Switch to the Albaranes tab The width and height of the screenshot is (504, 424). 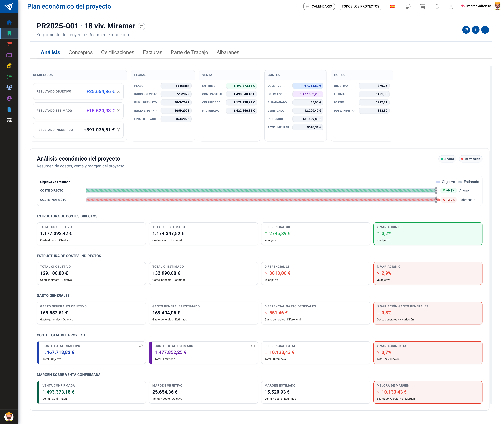[228, 52]
